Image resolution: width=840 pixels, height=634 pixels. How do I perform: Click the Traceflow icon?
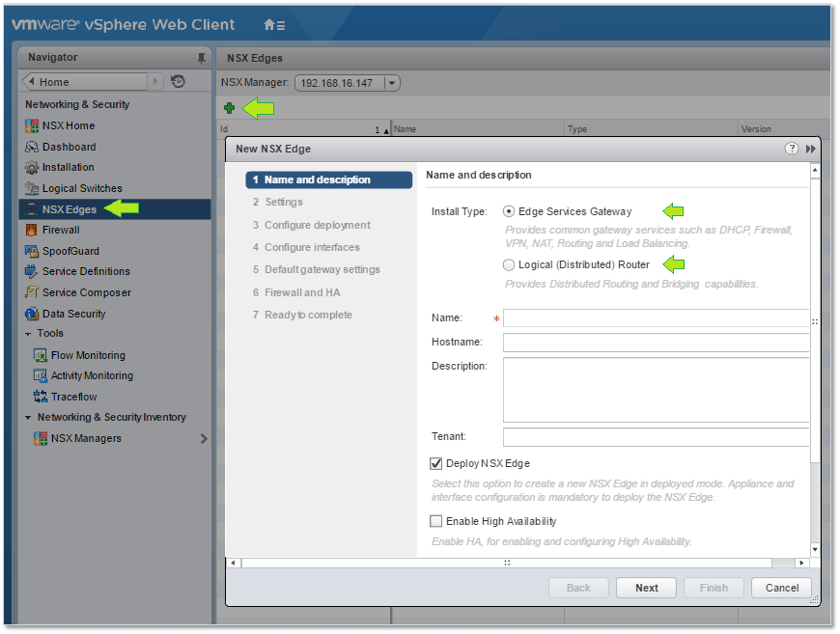41,397
